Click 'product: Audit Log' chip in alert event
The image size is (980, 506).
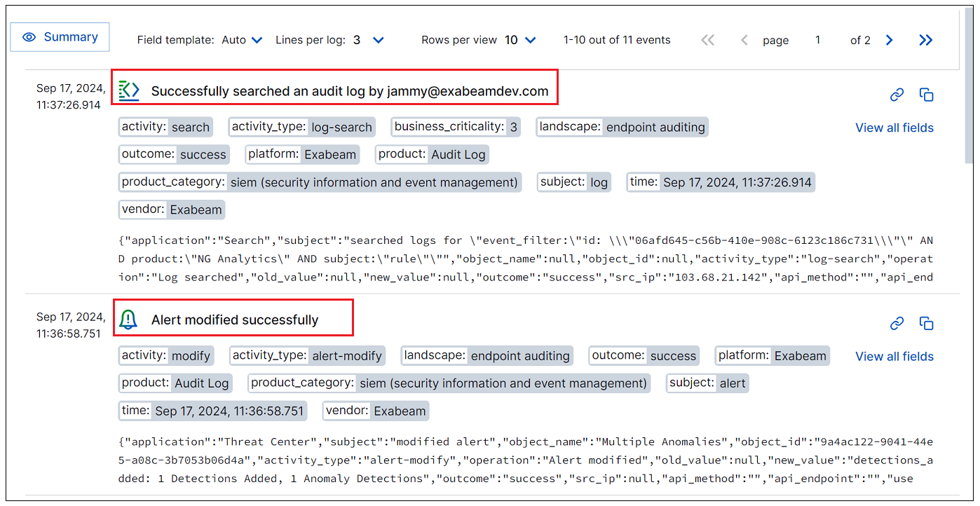click(175, 383)
